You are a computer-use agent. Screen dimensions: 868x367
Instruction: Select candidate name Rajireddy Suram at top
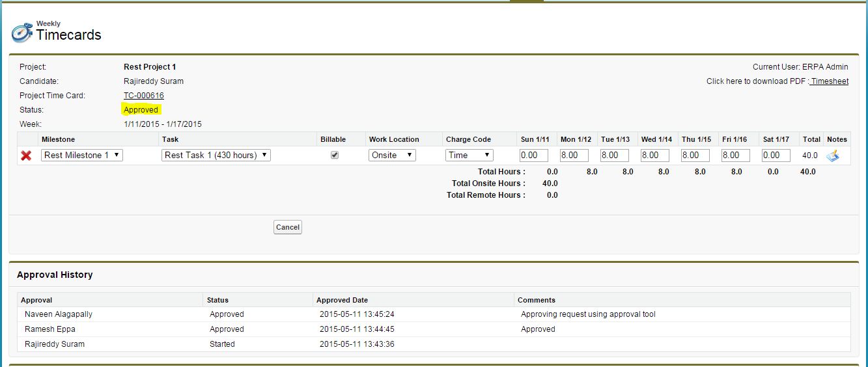154,81
